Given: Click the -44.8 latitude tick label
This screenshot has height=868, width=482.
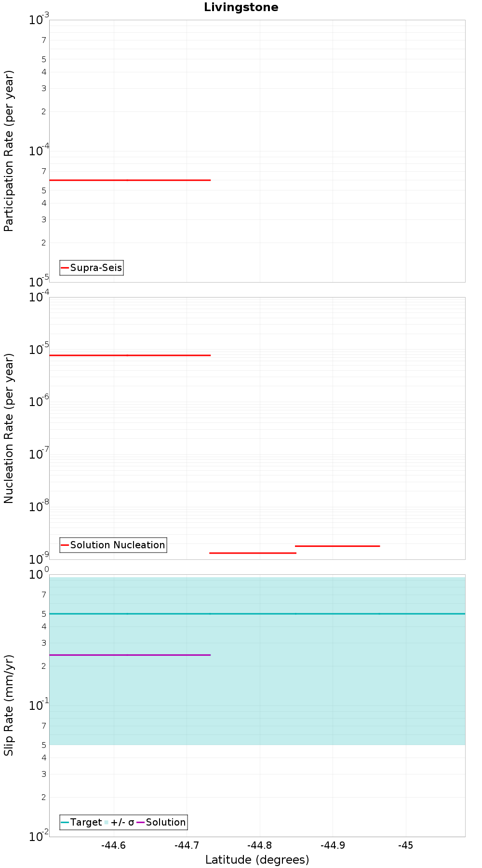Looking at the screenshot, I should coord(259,845).
